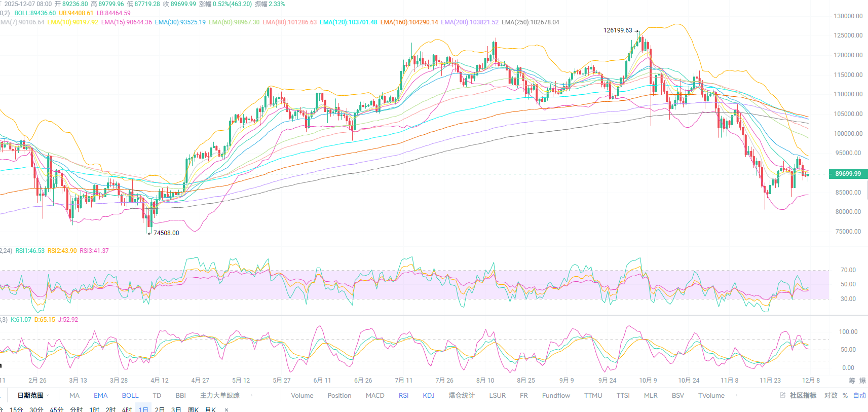Switch to the 4时 timeframe
Image resolution: width=868 pixels, height=412 pixels.
pos(127,409)
